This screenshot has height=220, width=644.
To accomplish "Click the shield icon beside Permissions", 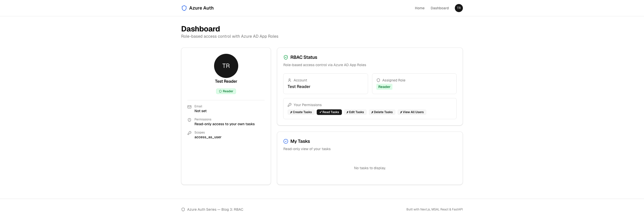I will [x=189, y=120].
